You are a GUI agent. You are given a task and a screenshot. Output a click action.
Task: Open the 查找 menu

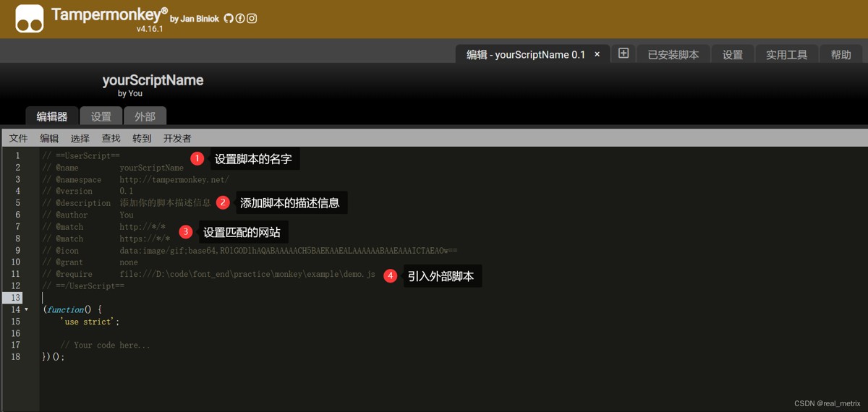(111, 138)
